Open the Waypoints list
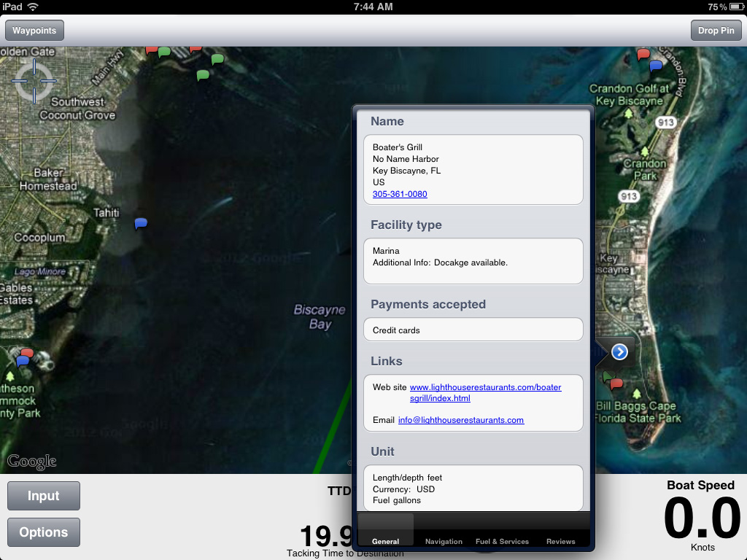 34,31
